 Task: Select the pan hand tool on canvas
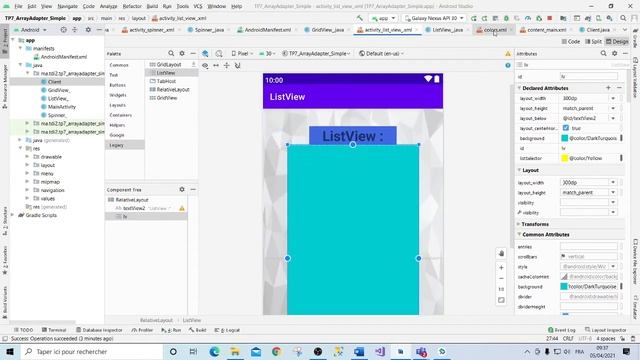[501, 253]
